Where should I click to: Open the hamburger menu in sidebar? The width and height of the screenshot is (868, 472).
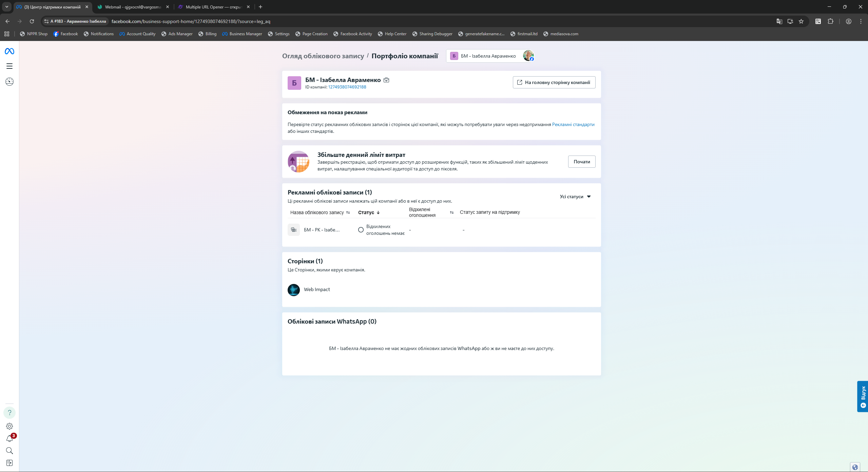(x=9, y=66)
